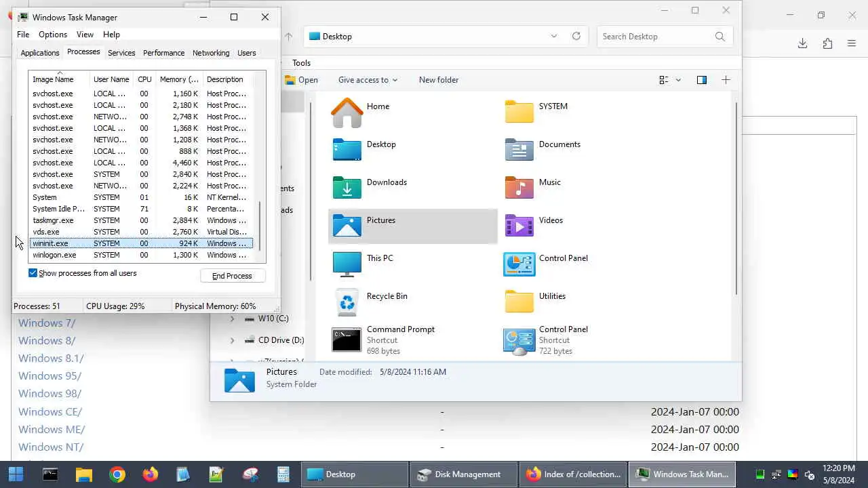Open the Windows CE/ directory link
The width and height of the screenshot is (868, 488).
[50, 411]
